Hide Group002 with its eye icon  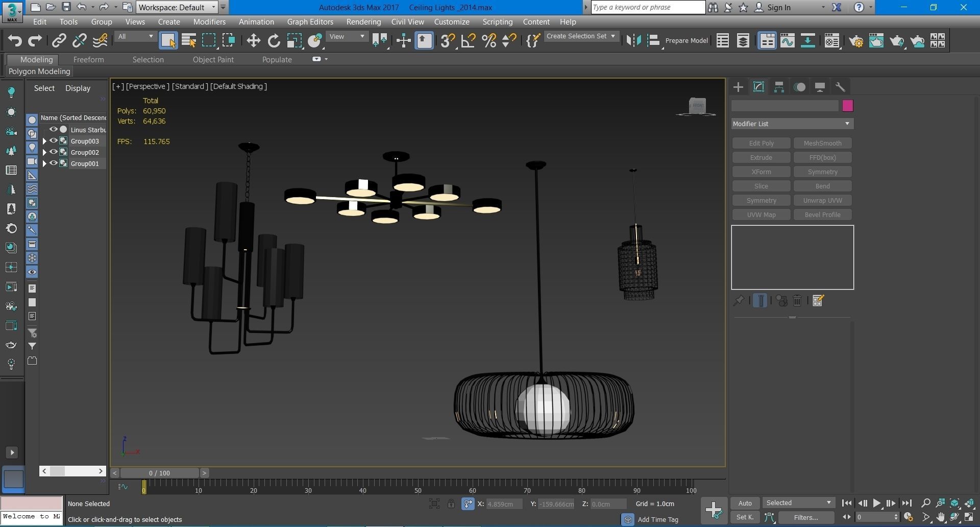[53, 152]
